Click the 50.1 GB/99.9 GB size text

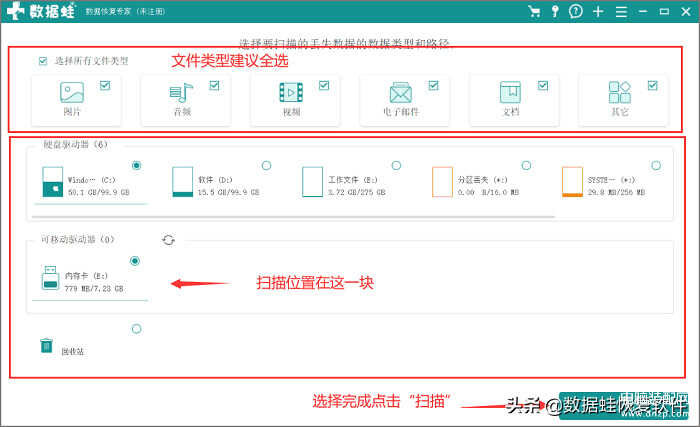[99, 192]
